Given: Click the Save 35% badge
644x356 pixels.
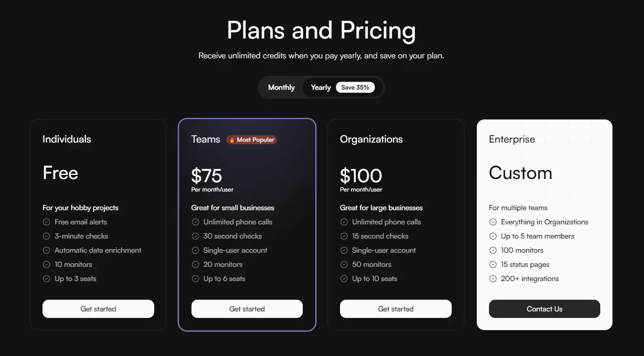Looking at the screenshot, I should coord(355,87).
